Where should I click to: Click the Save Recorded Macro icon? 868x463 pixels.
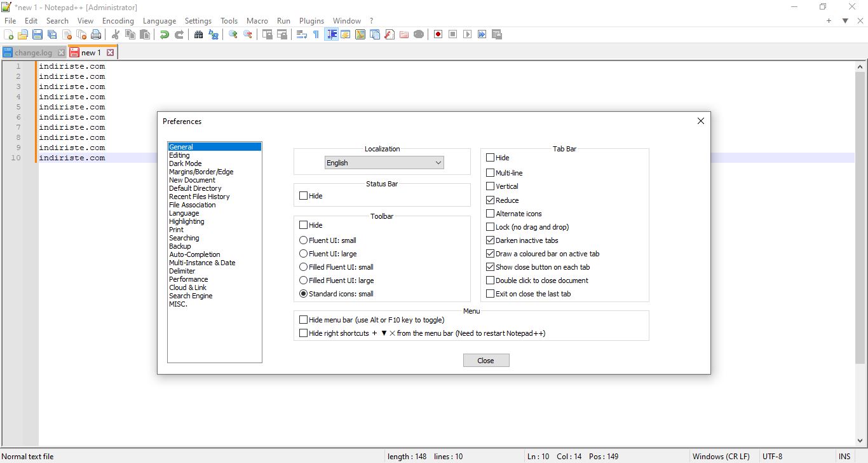pyautogui.click(x=497, y=34)
